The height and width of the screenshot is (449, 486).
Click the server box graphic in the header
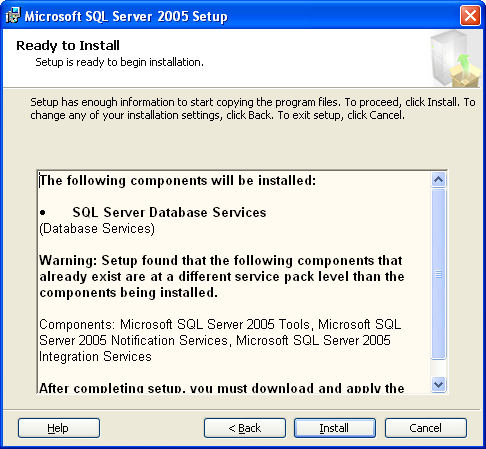[455, 59]
